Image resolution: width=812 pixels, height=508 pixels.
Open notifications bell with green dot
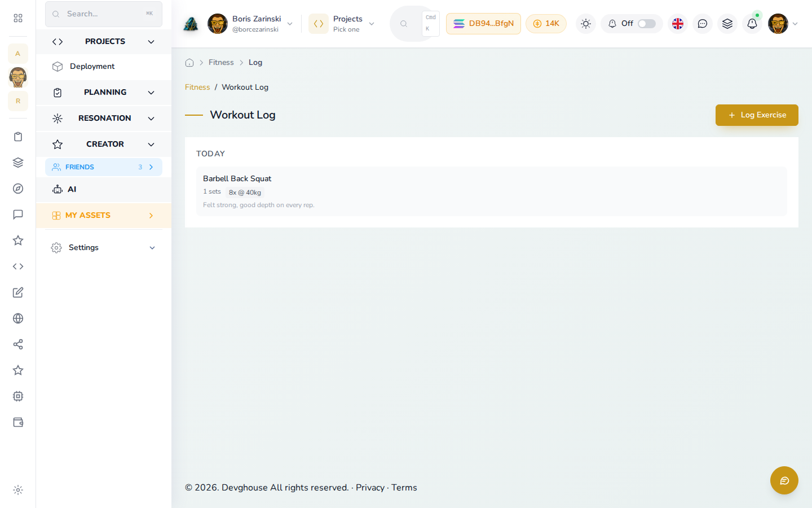[752, 24]
